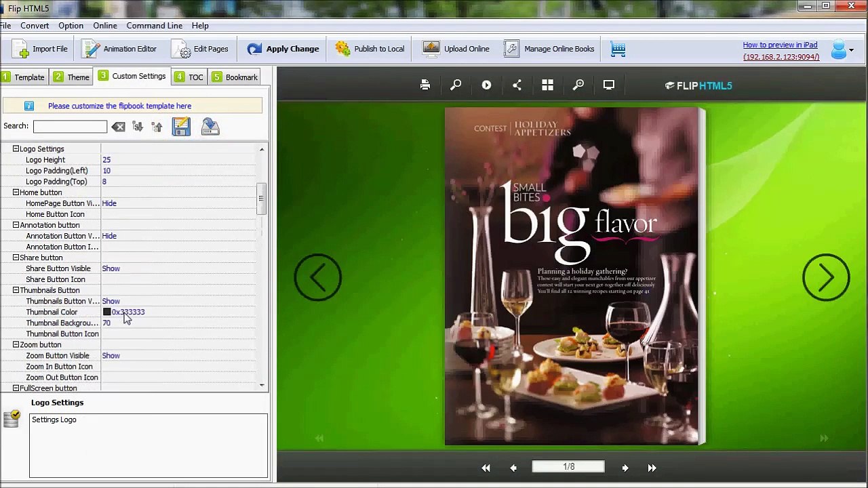Collapse the Thumbnails Button group
This screenshot has width=868, height=488.
click(x=16, y=290)
